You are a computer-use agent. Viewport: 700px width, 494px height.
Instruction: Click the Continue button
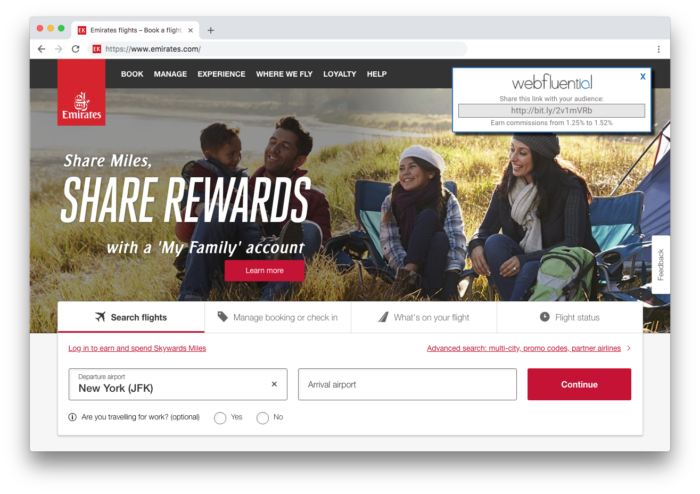click(579, 384)
